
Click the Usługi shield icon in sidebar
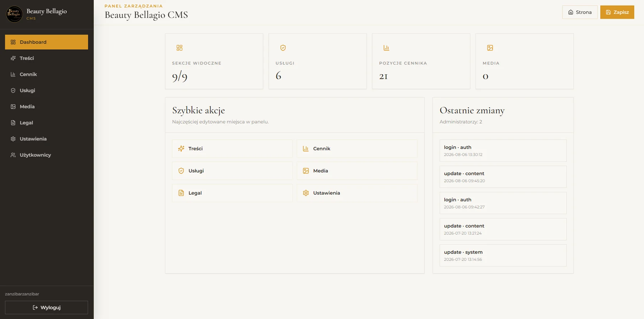(x=13, y=90)
